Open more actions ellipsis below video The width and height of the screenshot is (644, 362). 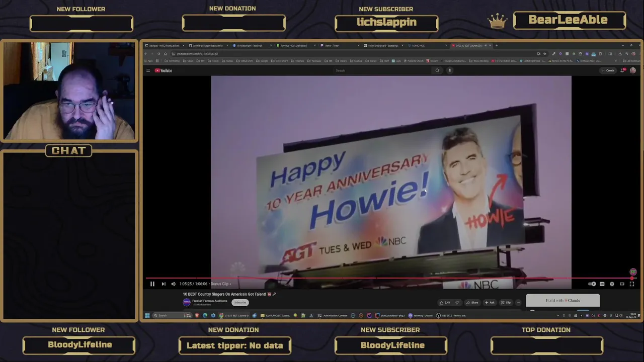point(518,303)
